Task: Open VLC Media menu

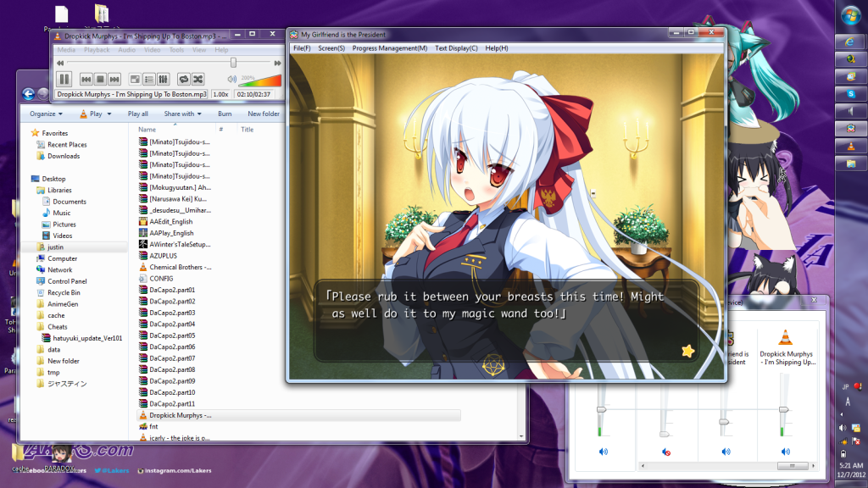Action: click(x=66, y=50)
